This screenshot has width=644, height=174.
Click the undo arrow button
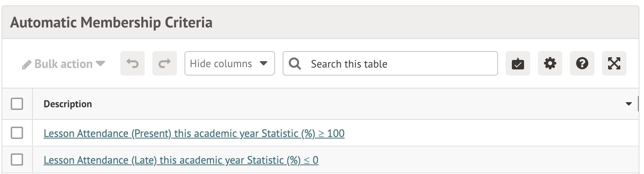[133, 63]
